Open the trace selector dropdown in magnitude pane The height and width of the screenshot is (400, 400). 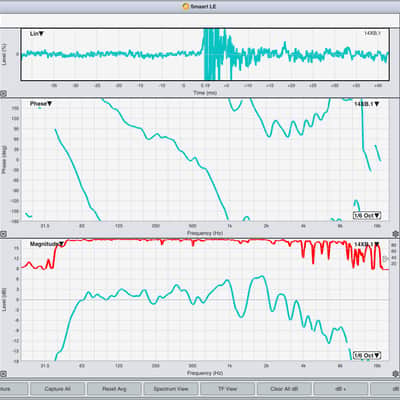(x=366, y=244)
